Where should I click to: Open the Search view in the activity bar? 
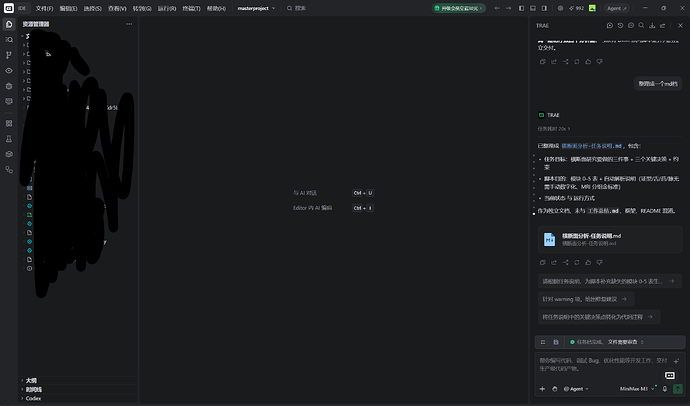click(x=9, y=40)
